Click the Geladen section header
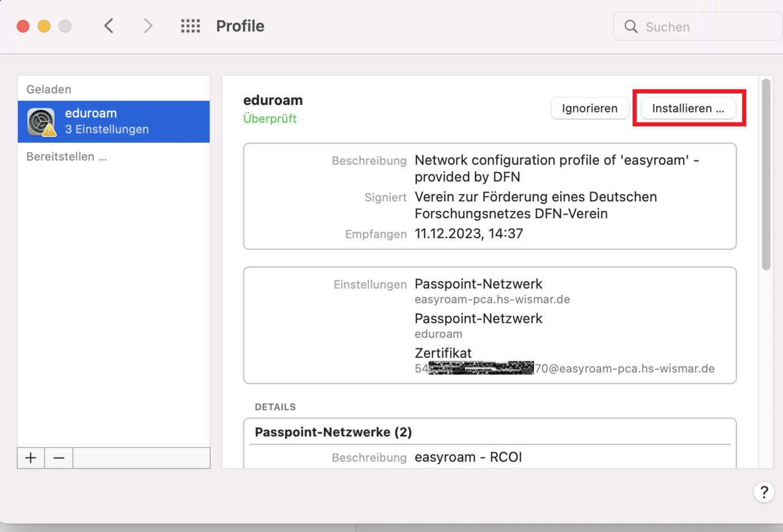The image size is (783, 532). point(49,90)
